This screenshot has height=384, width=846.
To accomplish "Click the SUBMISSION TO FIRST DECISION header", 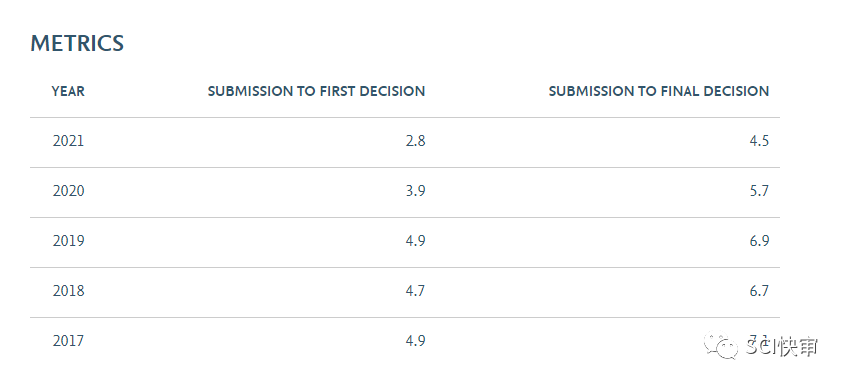I will click(317, 91).
